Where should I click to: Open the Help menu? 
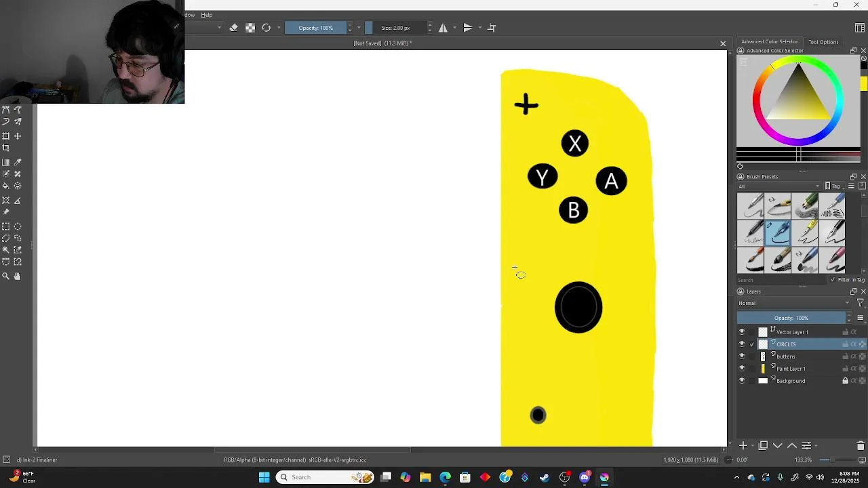206,15
